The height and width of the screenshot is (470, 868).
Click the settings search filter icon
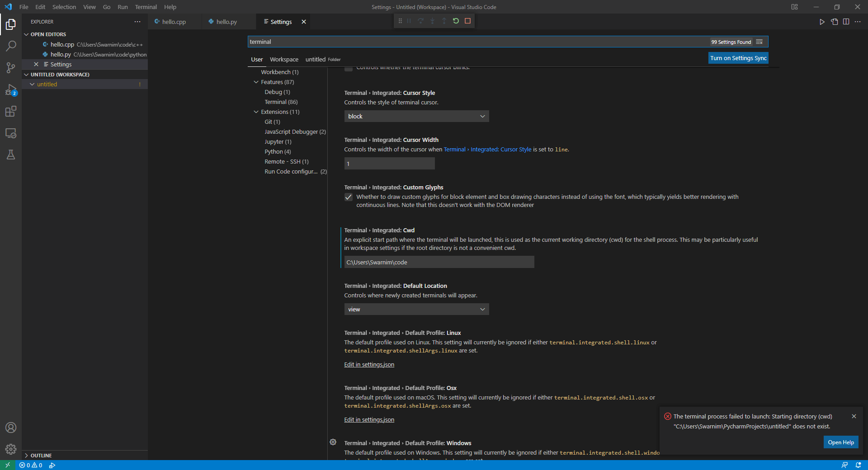click(x=759, y=42)
